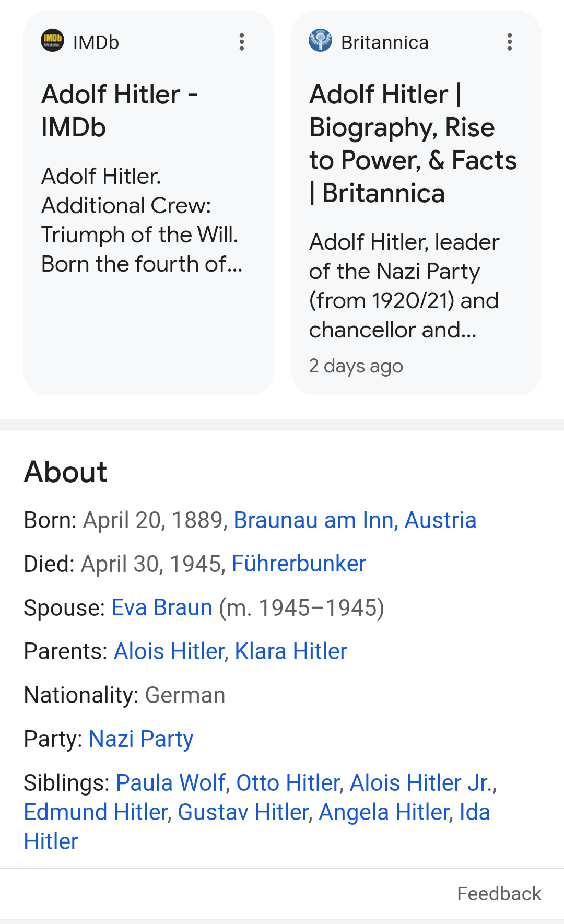
Task: Open the Klara Hitler parent link
Action: pyautogui.click(x=291, y=651)
